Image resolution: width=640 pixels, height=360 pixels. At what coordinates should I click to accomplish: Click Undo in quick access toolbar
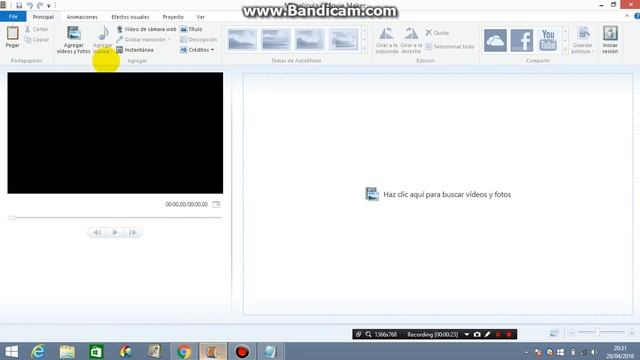pos(29,5)
